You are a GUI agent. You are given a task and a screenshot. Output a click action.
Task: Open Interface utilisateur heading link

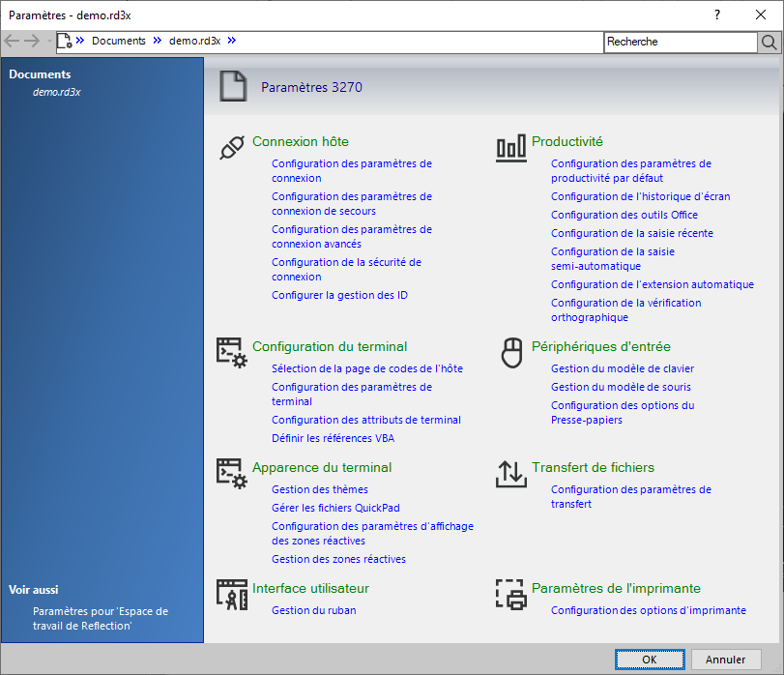click(x=310, y=588)
